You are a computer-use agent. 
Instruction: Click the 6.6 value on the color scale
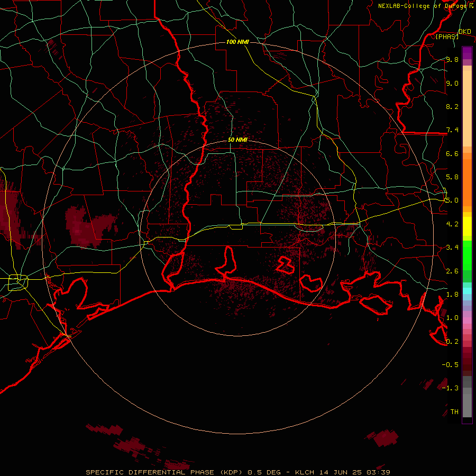[x=452, y=153]
